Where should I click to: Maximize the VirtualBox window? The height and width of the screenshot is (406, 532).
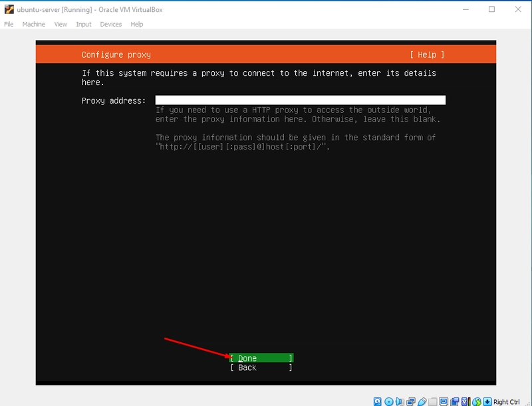[491, 9]
